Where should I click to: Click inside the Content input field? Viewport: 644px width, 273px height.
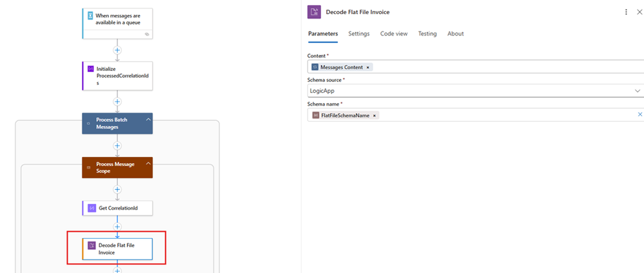(x=503, y=67)
